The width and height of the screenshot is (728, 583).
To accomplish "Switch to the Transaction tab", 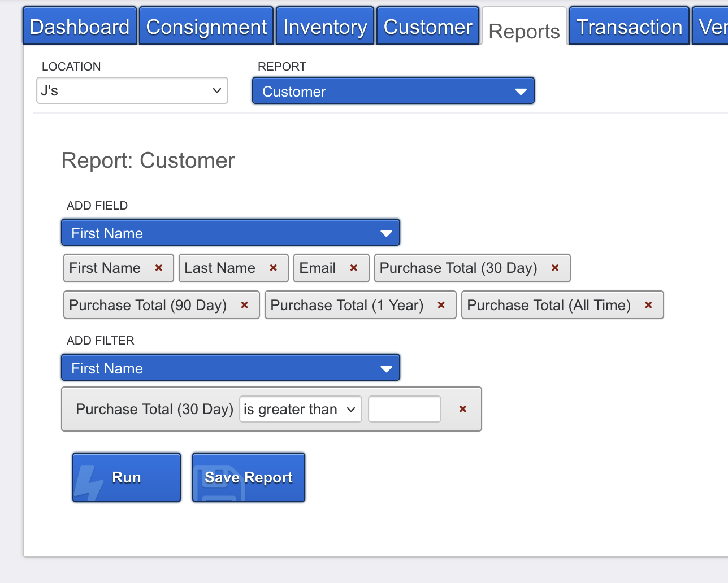I will pyautogui.click(x=629, y=26).
